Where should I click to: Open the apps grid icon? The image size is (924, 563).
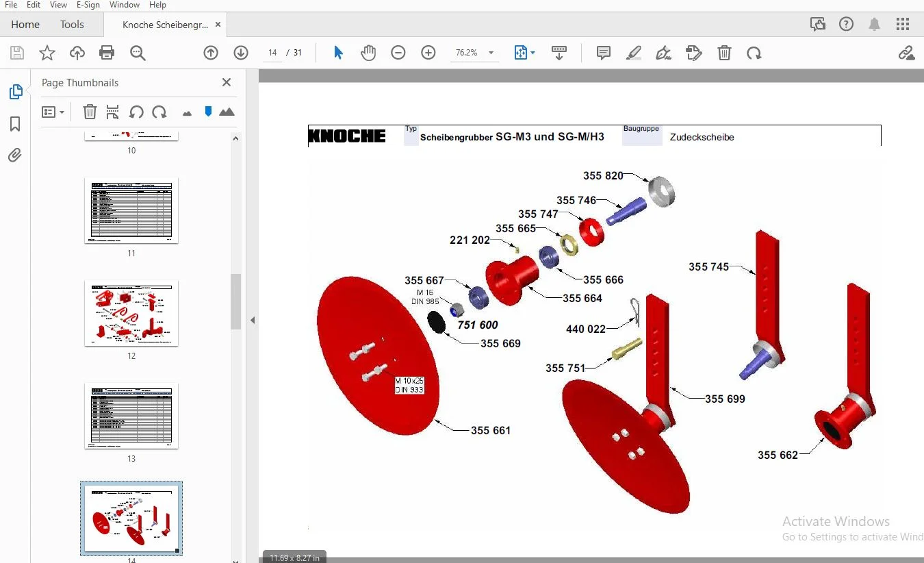(x=903, y=25)
